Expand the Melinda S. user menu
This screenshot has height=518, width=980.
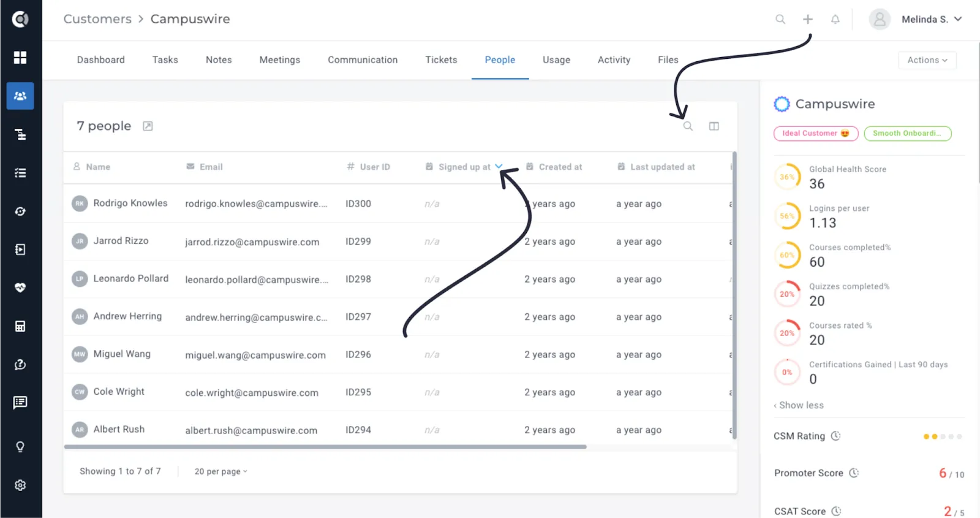tap(932, 19)
